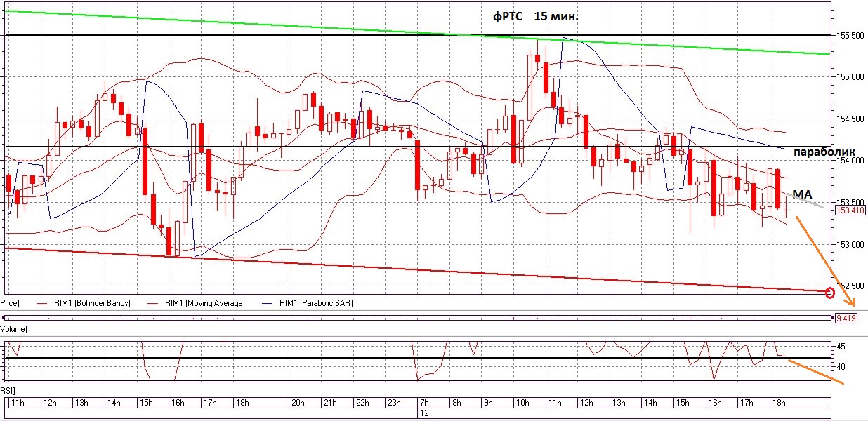868x421 pixels.
Task: Click the 22h time axis label
Action: coord(362,403)
